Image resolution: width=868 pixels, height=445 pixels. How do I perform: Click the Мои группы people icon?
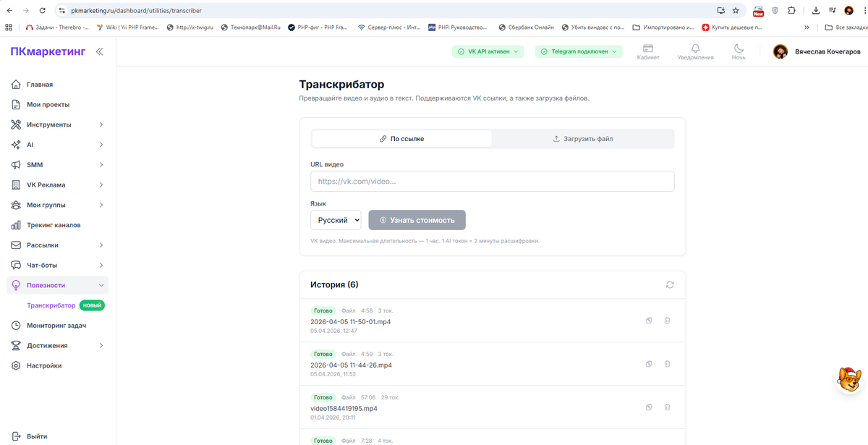[16, 205]
